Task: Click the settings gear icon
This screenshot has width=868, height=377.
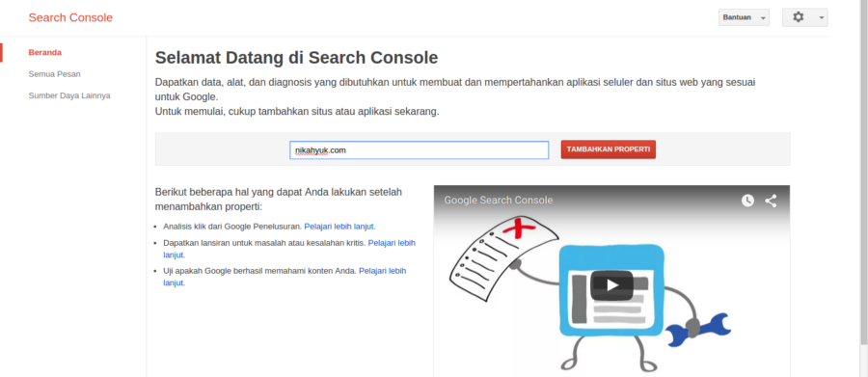Action: (798, 17)
